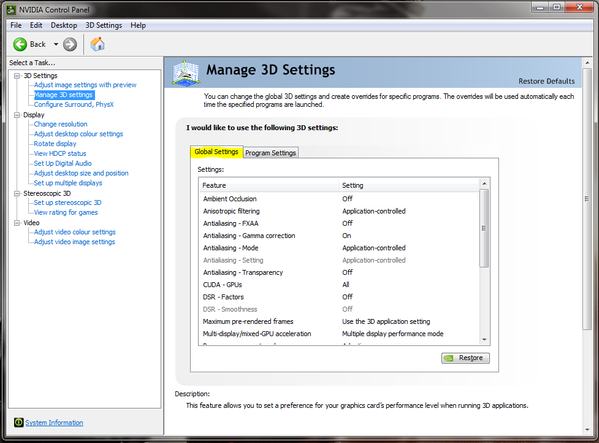Image resolution: width=599 pixels, height=443 pixels.
Task: Open the File menu
Action: pyautogui.click(x=16, y=25)
